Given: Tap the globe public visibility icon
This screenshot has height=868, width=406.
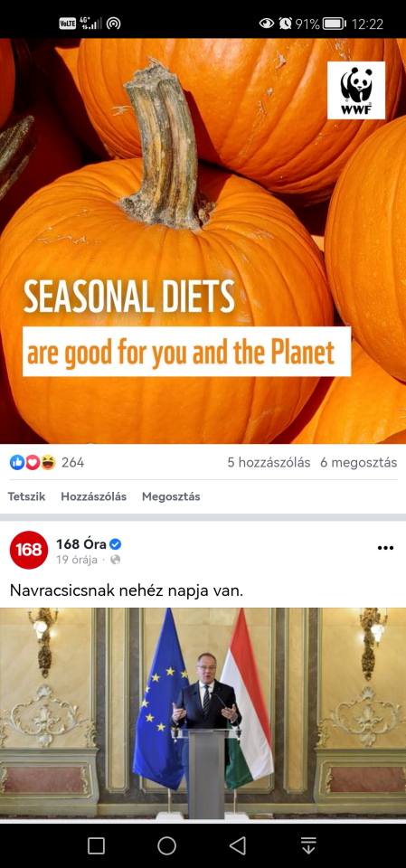Looking at the screenshot, I should pyautogui.click(x=115, y=560).
